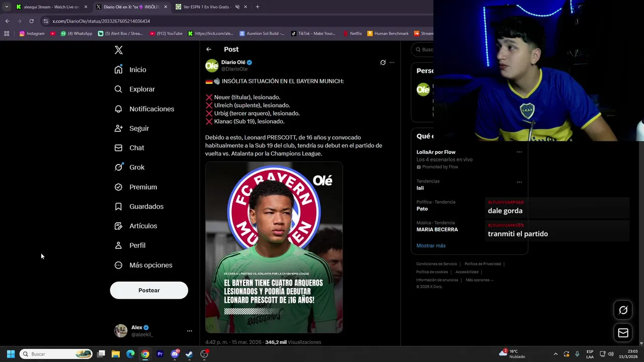This screenshot has height=362, width=644.
Task: Open the tab search dropdown arrow
Action: pyautogui.click(x=7, y=7)
